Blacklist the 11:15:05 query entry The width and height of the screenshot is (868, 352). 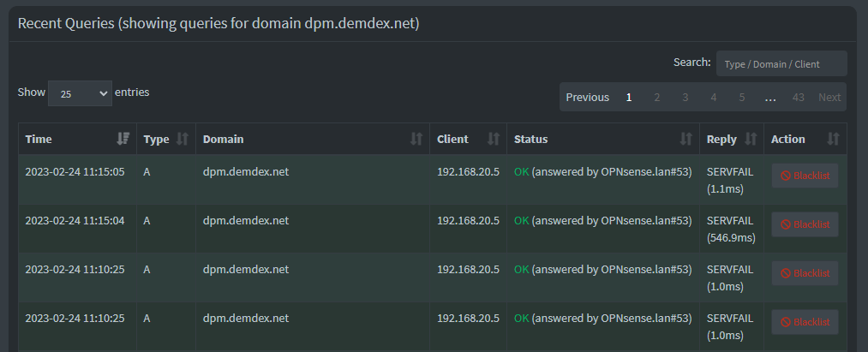805,176
